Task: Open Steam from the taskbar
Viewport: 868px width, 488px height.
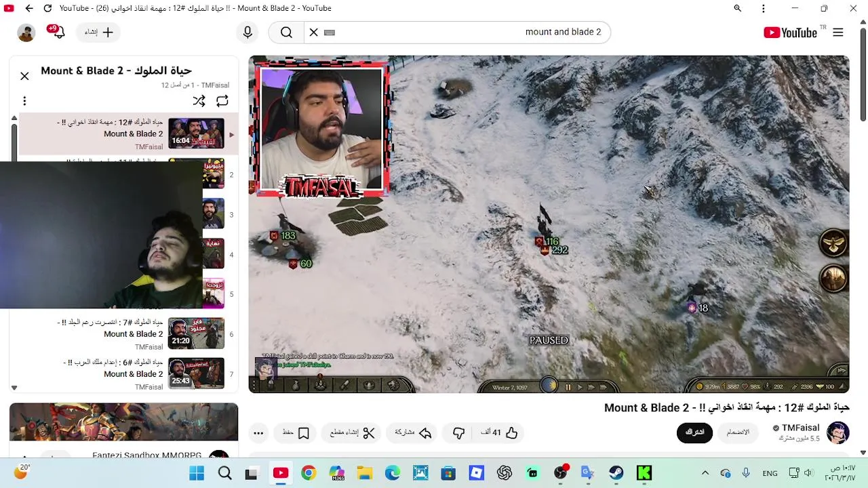Action: [616, 473]
